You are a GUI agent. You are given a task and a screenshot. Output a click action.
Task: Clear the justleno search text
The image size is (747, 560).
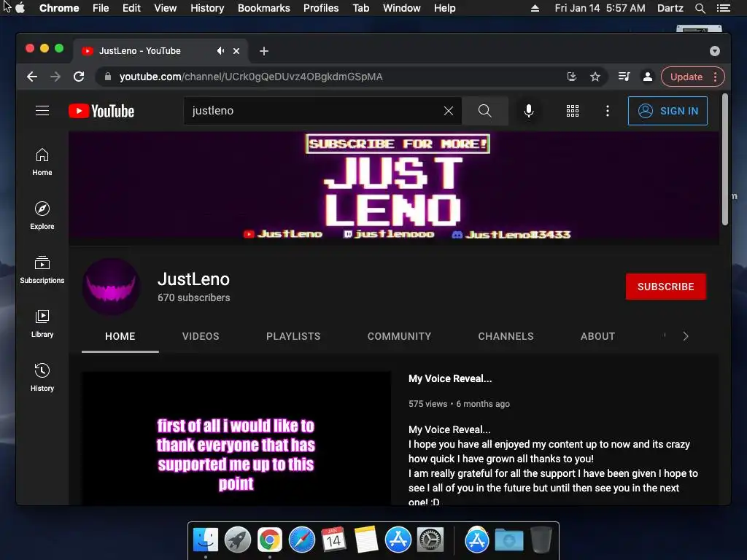[449, 111]
